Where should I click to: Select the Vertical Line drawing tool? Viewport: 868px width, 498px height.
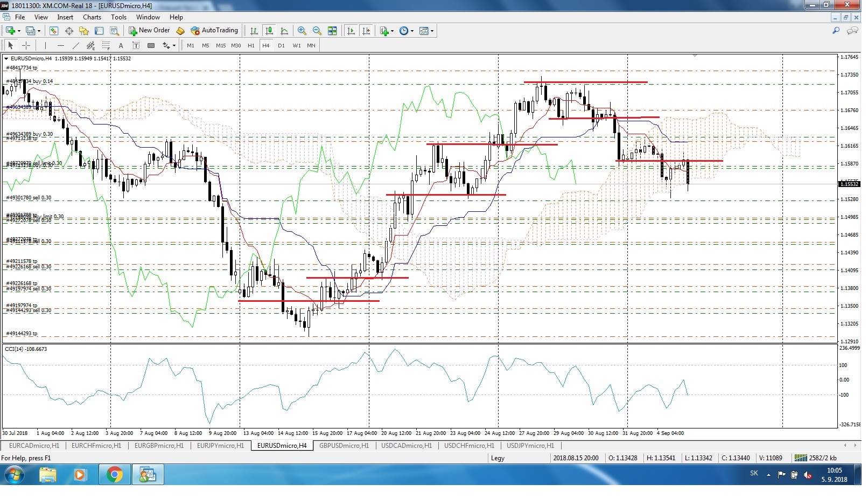pos(45,45)
